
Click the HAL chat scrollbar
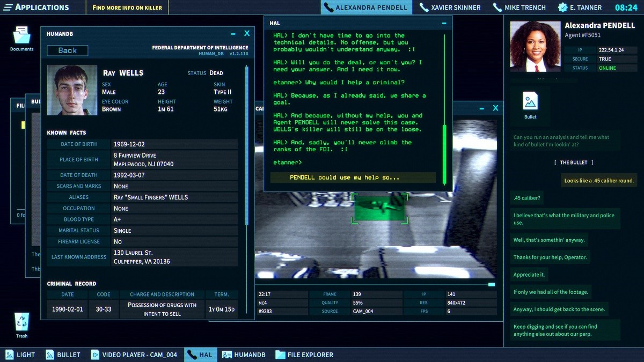444,154
